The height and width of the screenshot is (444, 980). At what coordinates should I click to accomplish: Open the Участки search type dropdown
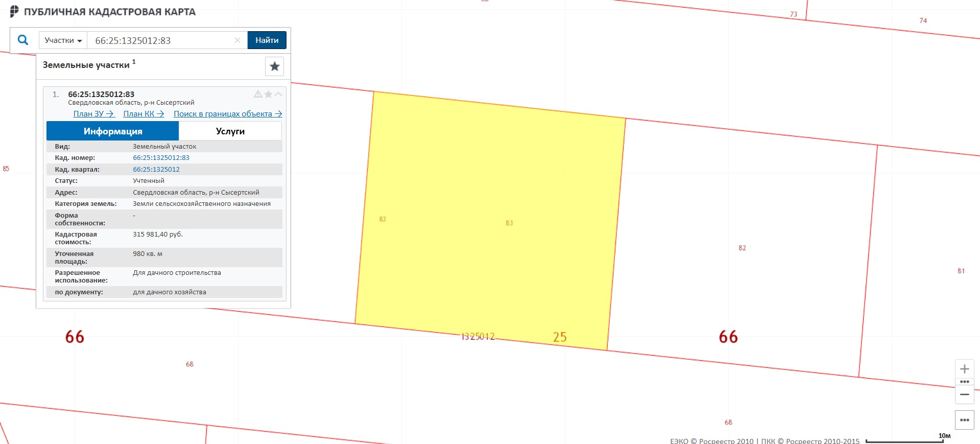[63, 40]
